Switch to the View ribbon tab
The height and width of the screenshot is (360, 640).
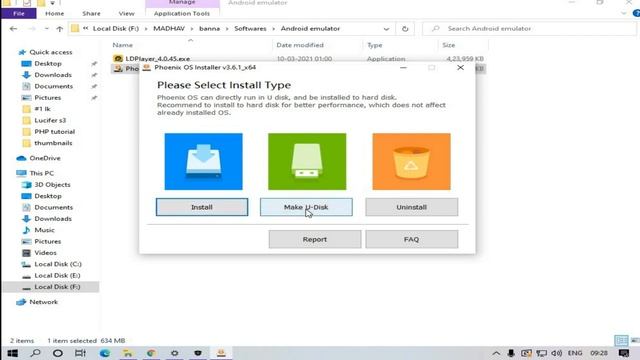pyautogui.click(x=126, y=13)
